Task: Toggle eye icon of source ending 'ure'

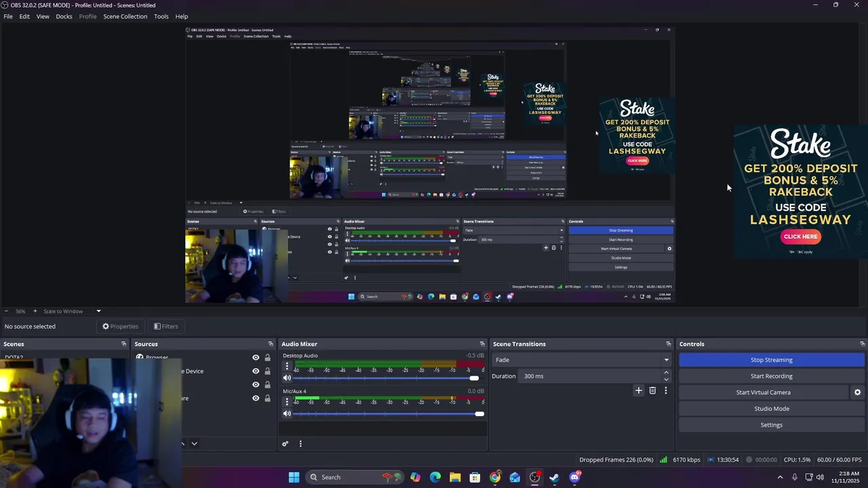Action: pyautogui.click(x=256, y=399)
